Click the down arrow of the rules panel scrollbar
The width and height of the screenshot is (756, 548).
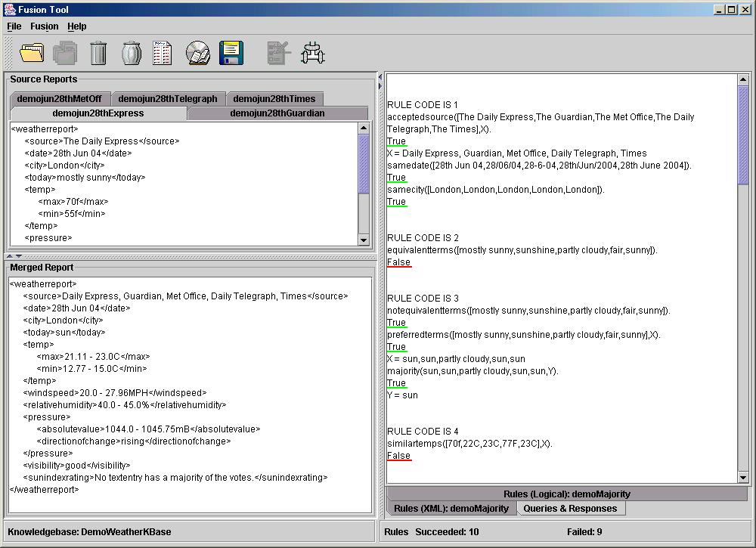click(742, 477)
